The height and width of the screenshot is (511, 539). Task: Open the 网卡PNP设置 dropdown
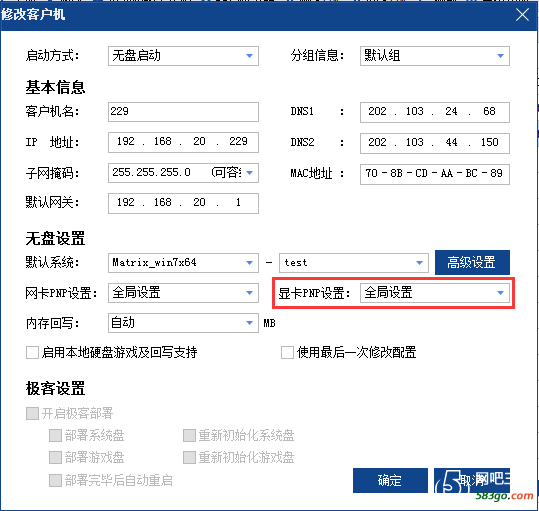point(183,293)
